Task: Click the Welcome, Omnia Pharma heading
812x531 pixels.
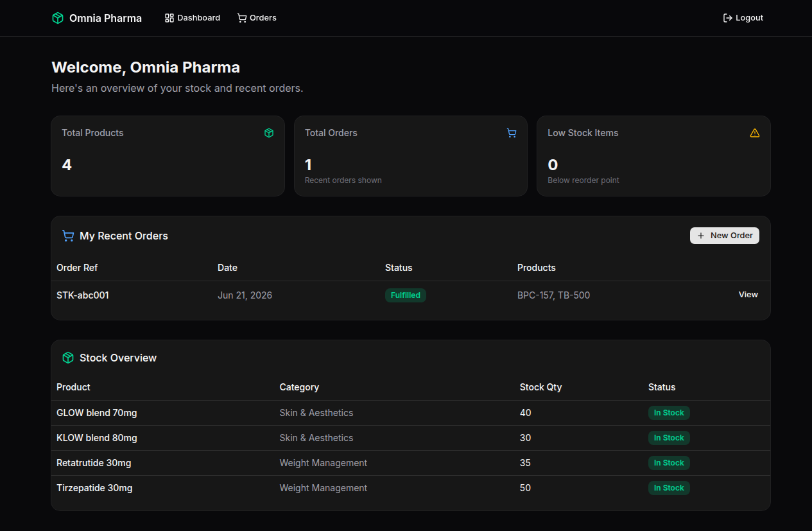Action: pyautogui.click(x=146, y=67)
